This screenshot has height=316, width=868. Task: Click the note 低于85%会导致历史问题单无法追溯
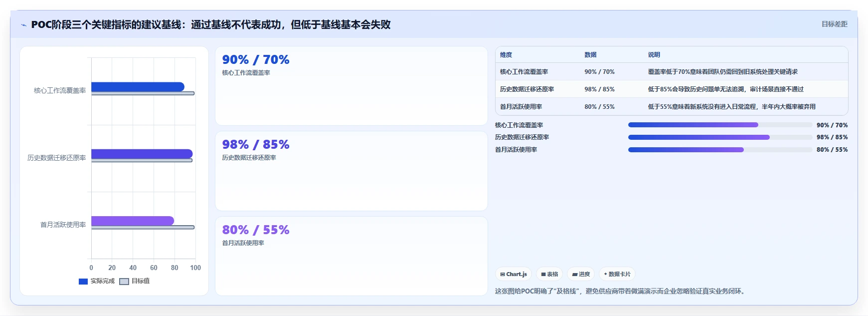(x=726, y=89)
